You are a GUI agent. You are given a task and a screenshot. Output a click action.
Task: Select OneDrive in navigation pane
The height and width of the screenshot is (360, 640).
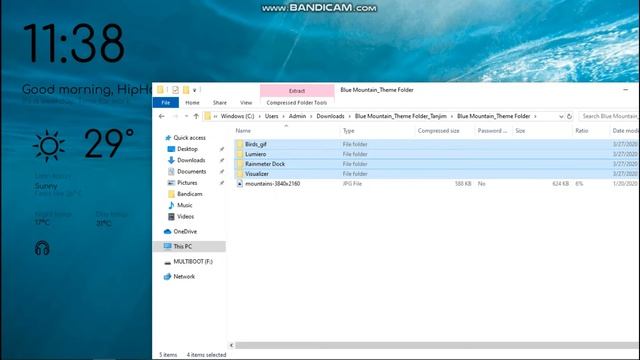pos(184,231)
